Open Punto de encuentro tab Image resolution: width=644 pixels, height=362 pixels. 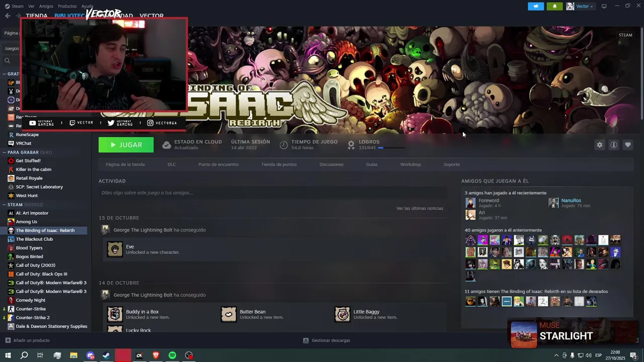[218, 164]
